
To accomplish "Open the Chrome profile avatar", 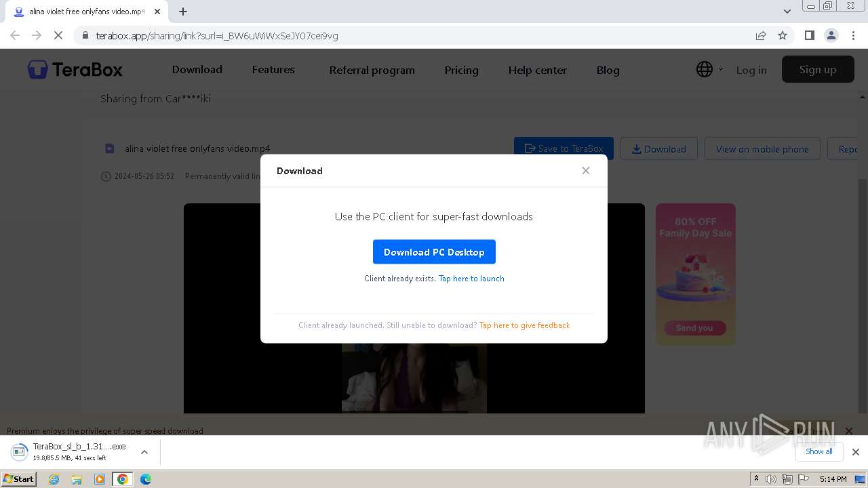I will coord(831,35).
